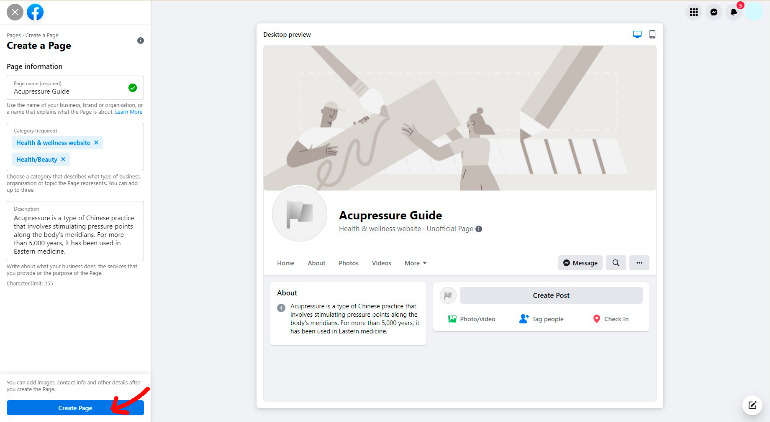This screenshot has height=422, width=770.
Task: Click the Character limit: 255 text
Action: (30, 283)
